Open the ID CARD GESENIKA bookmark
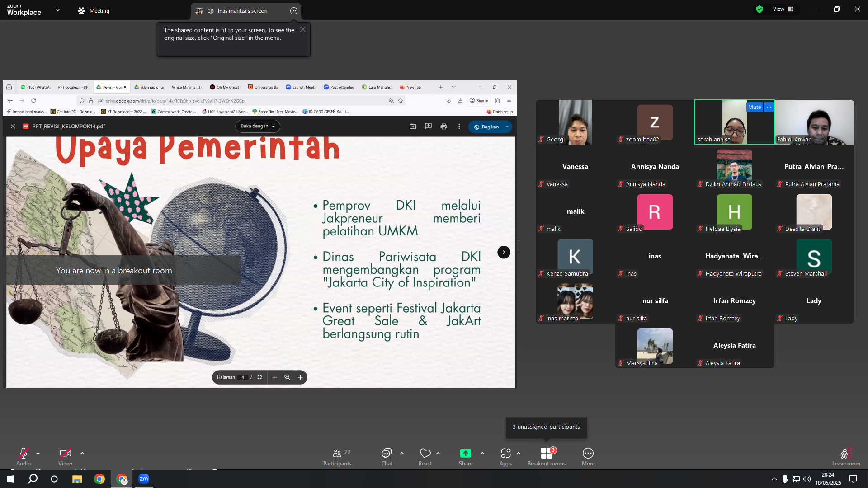Screen dimensions: 868x488 pyautogui.click(x=325, y=112)
